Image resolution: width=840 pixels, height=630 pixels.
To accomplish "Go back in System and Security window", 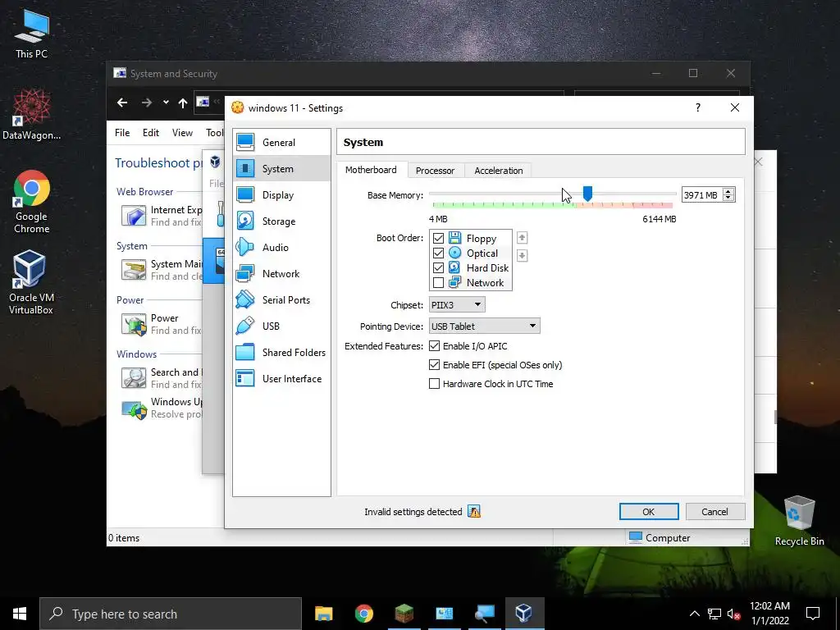I will pos(122,103).
